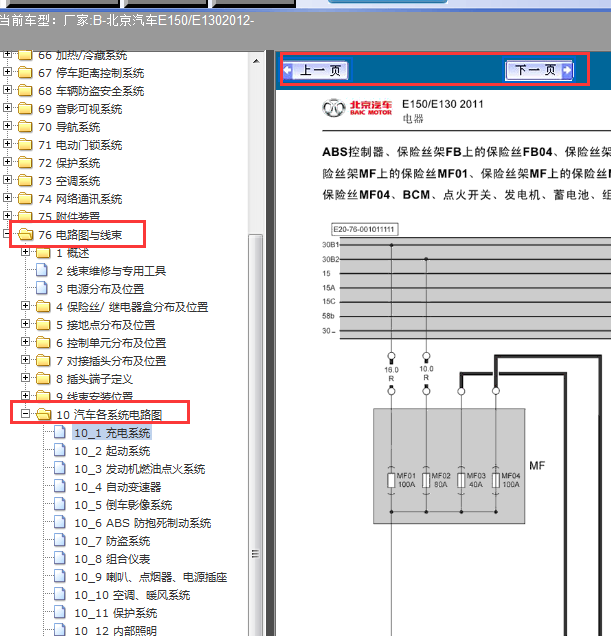
Task: Click document icon of 10_7 防盗系统
Action: [60, 540]
